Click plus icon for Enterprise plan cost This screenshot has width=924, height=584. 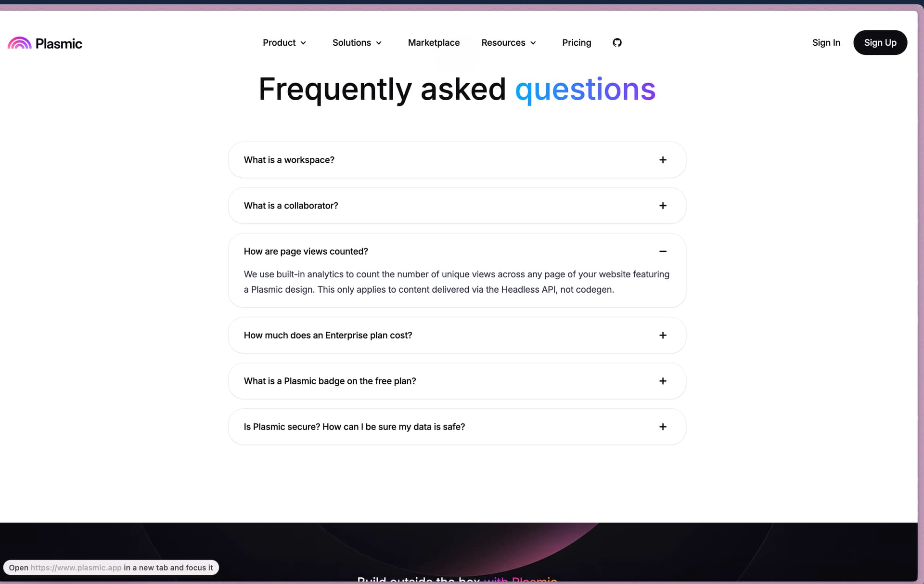663,335
